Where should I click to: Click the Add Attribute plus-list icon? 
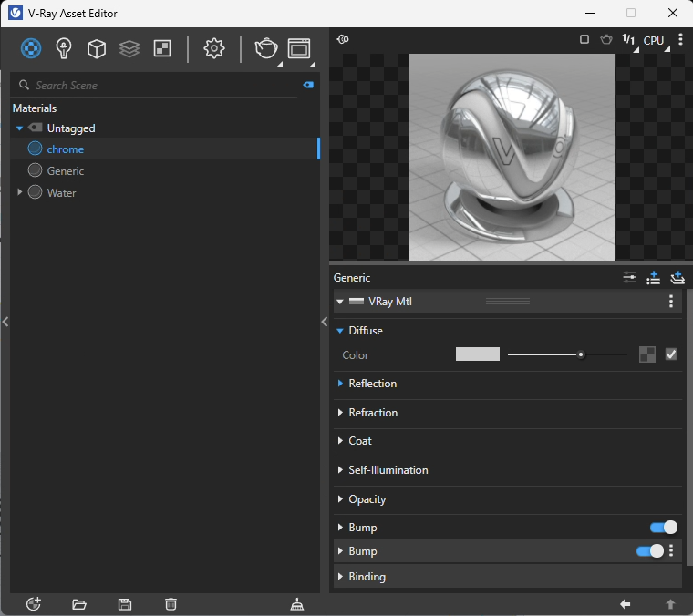point(653,277)
